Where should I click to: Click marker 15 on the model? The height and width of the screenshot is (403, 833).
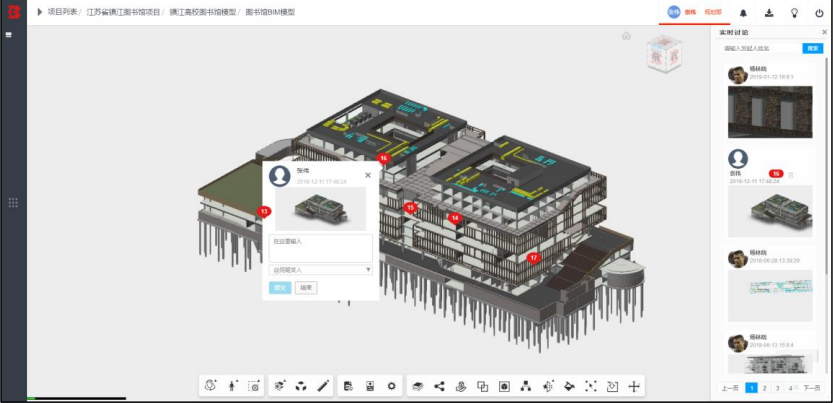(410, 208)
